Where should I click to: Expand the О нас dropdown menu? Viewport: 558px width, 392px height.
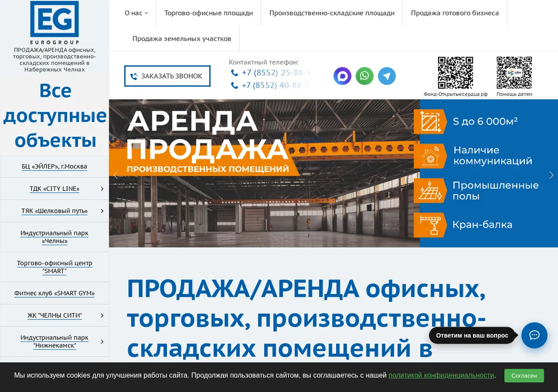click(x=136, y=13)
